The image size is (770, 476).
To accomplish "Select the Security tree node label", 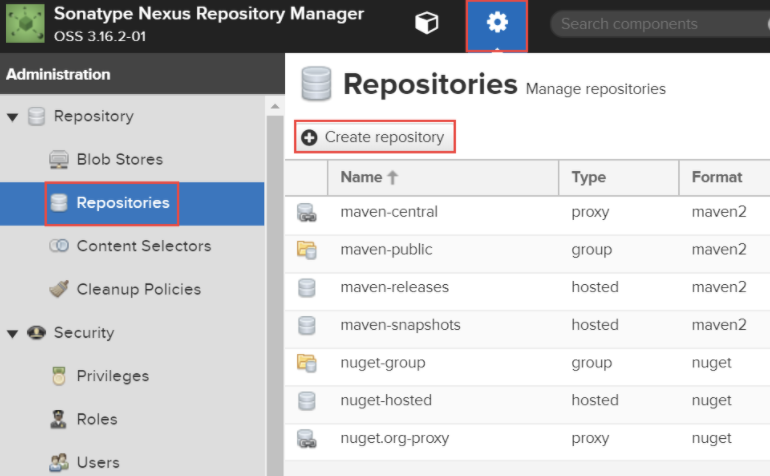I will 84,333.
